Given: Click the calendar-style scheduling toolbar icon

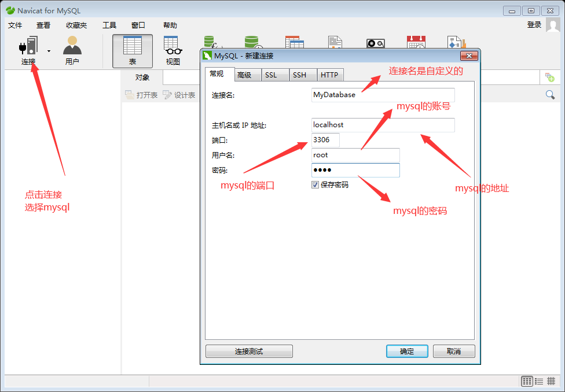Looking at the screenshot, I should pyautogui.click(x=416, y=43).
